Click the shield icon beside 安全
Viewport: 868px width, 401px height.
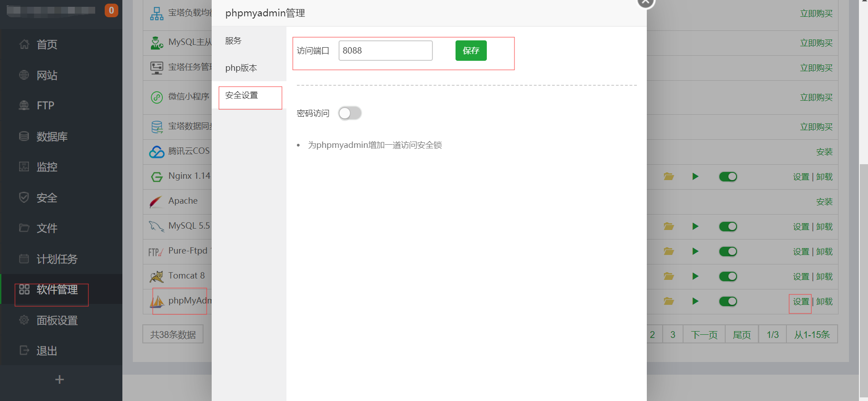[24, 197]
